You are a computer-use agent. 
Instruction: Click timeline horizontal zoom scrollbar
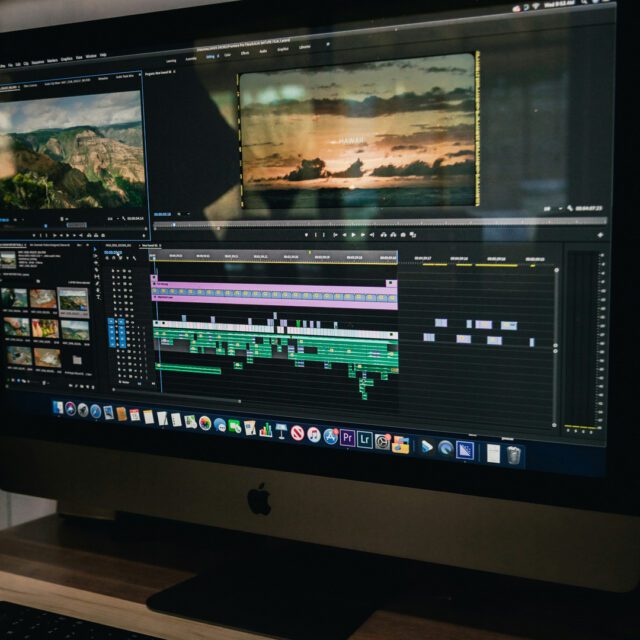point(178,396)
